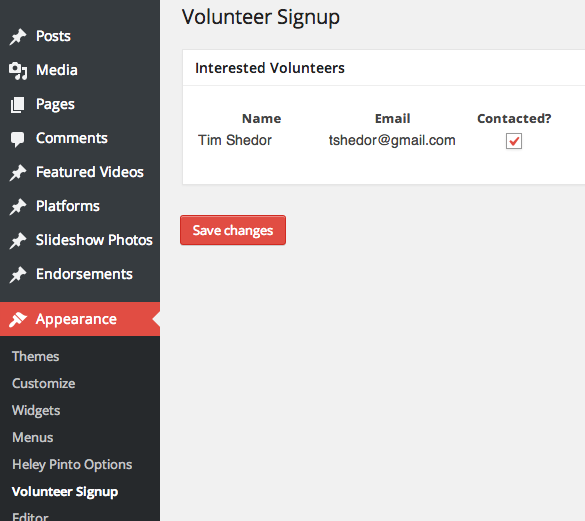Open the Customize submenu item
The image size is (585, 521).
point(44,384)
